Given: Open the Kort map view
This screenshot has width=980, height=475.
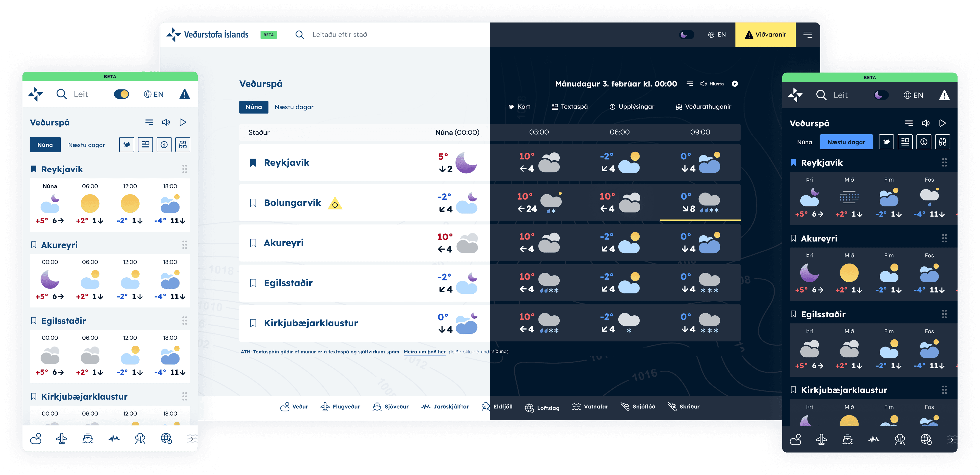Looking at the screenshot, I should 519,106.
